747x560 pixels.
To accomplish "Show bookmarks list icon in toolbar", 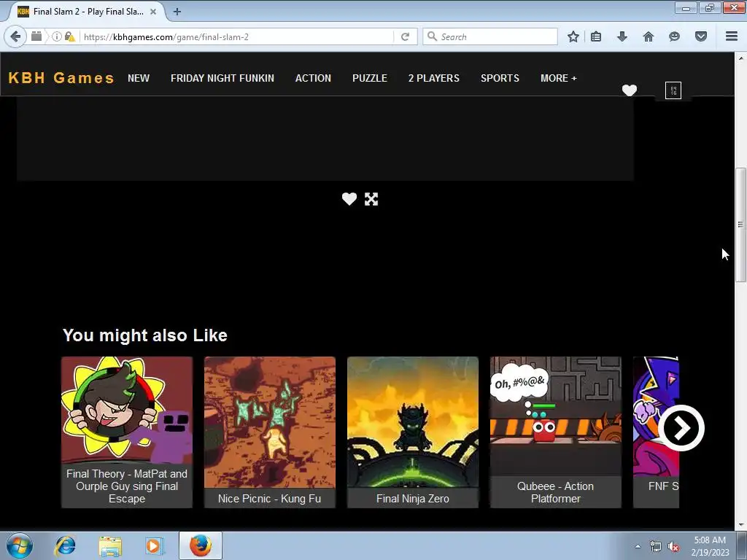I will pyautogui.click(x=596, y=36).
